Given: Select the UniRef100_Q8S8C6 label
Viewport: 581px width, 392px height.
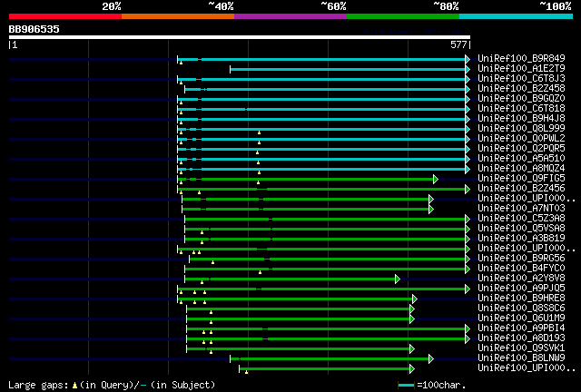Looking at the screenshot, I should coord(521,309).
